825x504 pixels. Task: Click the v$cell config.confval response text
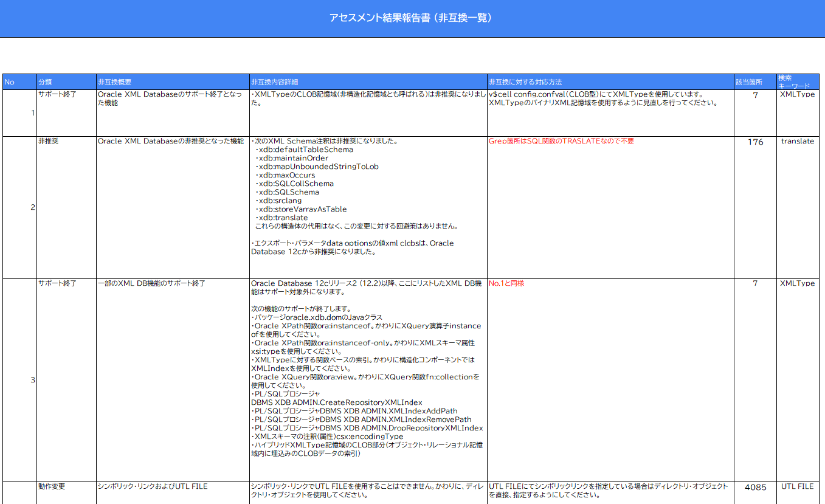(604, 98)
